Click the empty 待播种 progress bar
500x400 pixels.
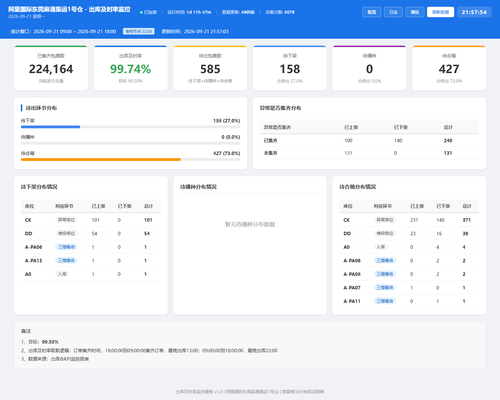[130, 143]
